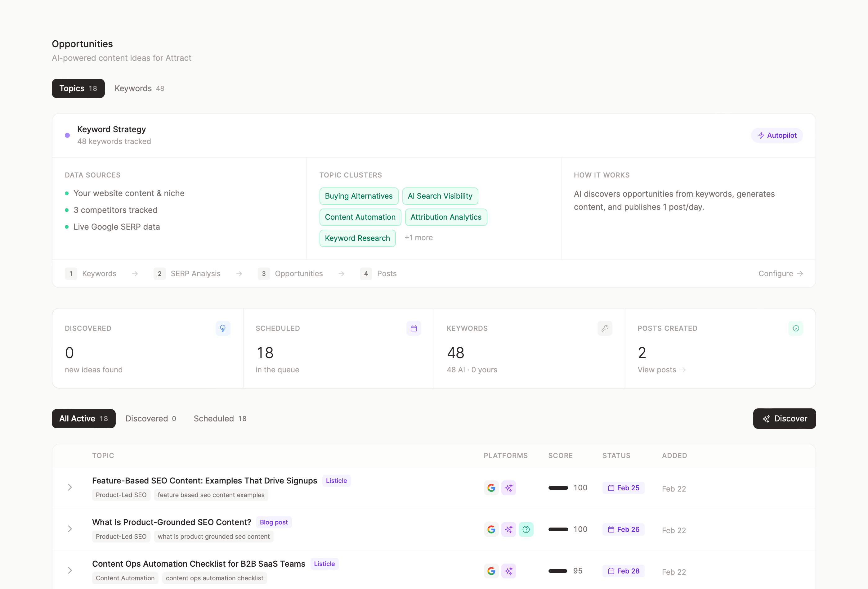Click Google icon on Product-Grounded SEO Content row

491,529
